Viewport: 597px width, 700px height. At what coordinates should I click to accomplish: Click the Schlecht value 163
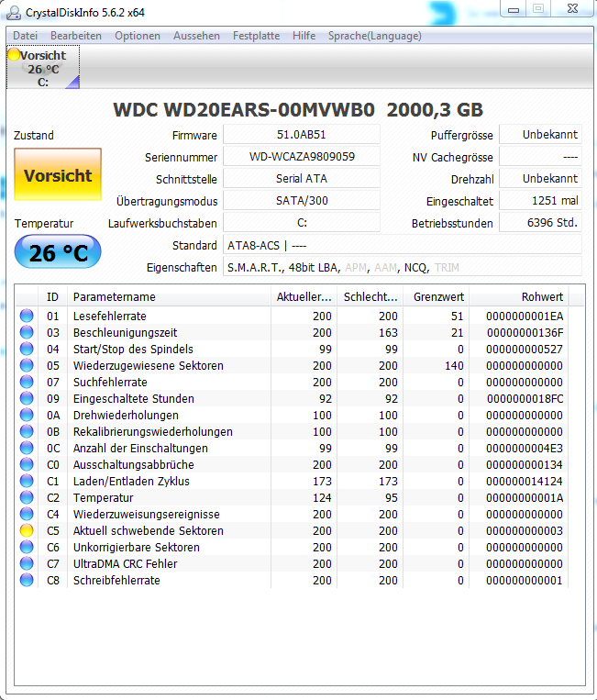coord(388,333)
